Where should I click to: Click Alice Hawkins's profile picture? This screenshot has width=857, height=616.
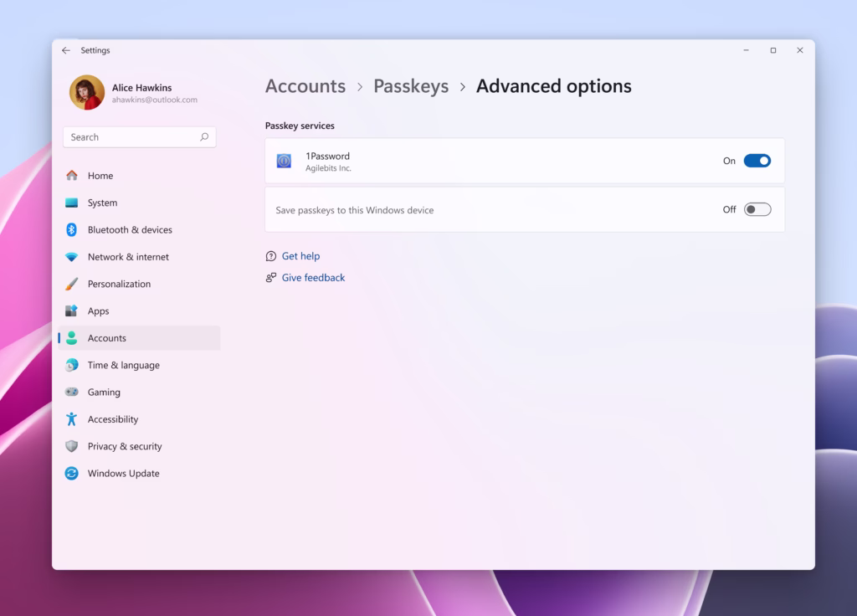86,91
